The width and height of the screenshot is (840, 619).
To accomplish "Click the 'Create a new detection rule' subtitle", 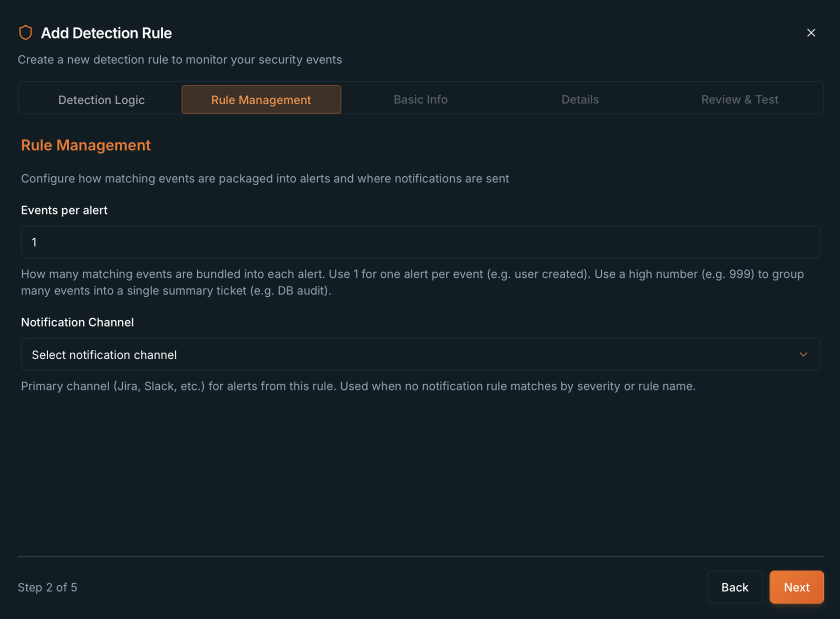I will (180, 59).
